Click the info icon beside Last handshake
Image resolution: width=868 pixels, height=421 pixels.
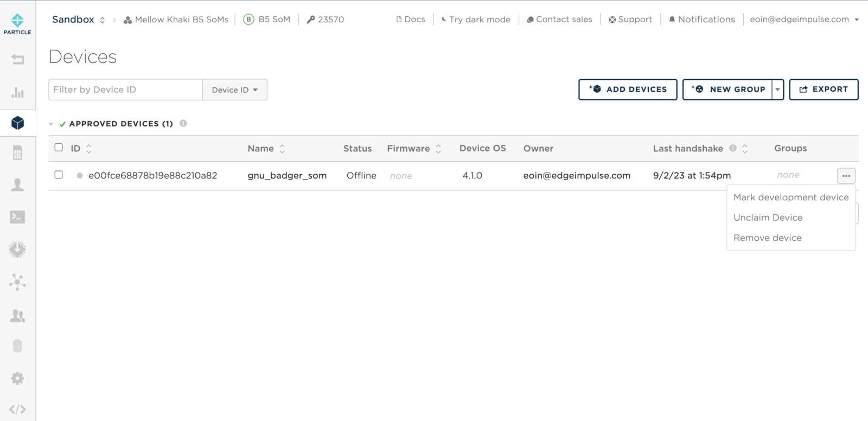pyautogui.click(x=733, y=148)
